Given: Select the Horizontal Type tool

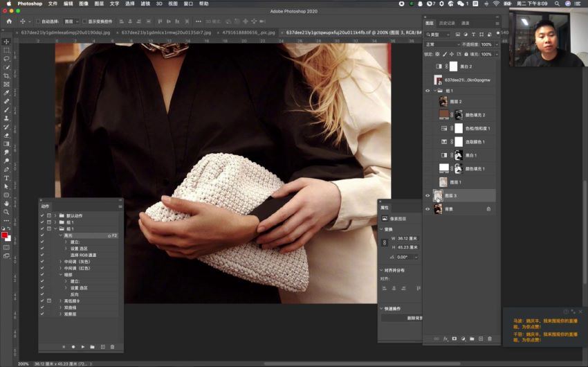Looking at the screenshot, I should [6, 178].
